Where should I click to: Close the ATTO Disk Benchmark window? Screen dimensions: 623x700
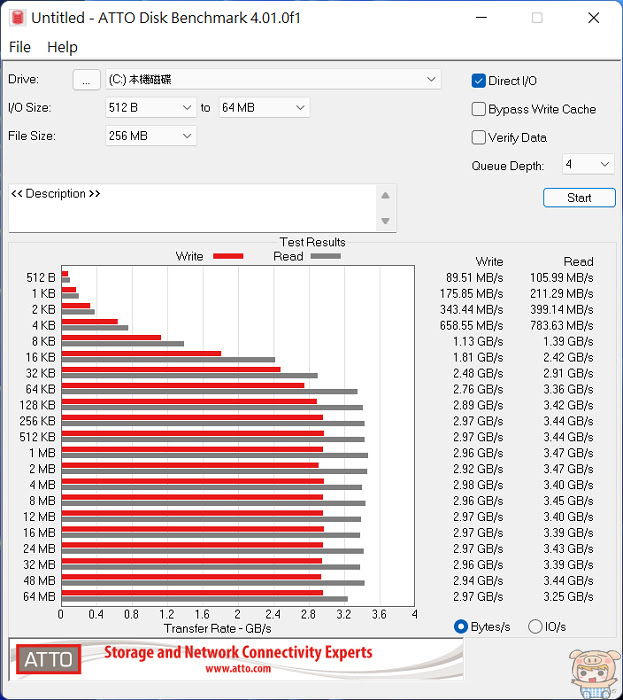coord(594,18)
